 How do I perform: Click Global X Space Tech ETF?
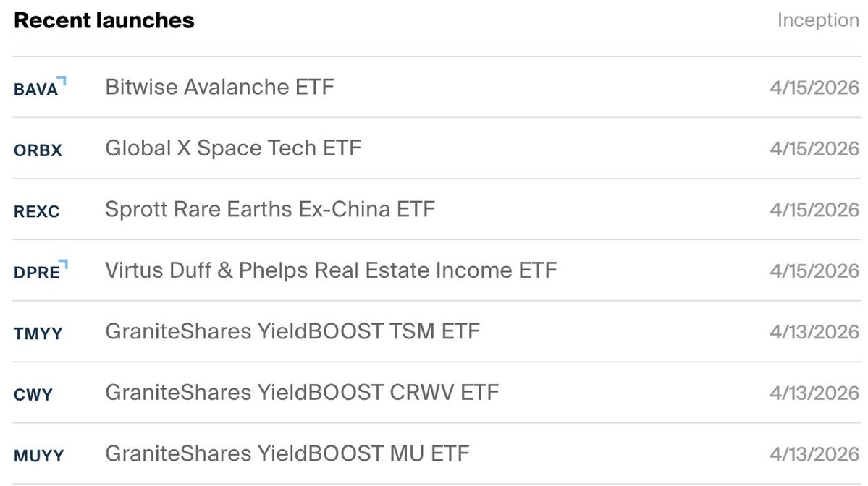(x=233, y=148)
